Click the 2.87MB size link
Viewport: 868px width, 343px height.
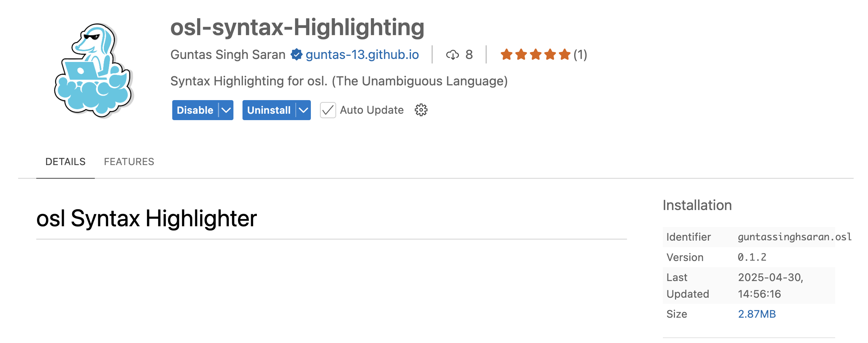(x=757, y=314)
